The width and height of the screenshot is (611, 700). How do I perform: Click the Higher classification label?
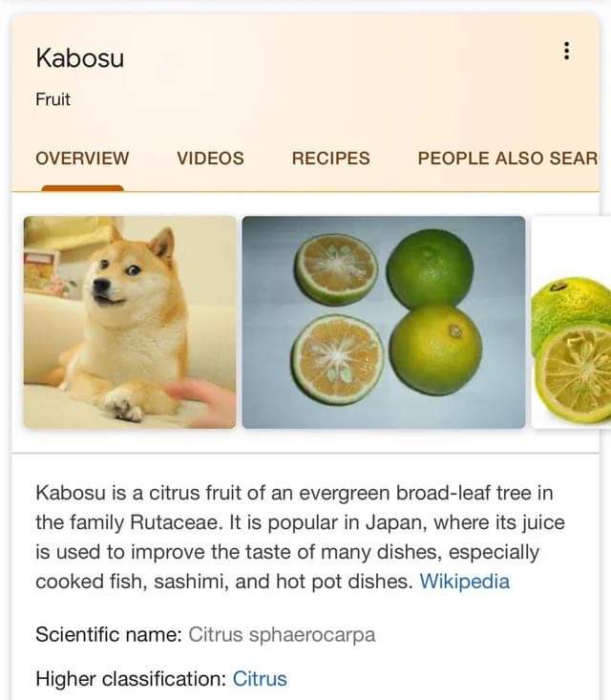coord(131,679)
